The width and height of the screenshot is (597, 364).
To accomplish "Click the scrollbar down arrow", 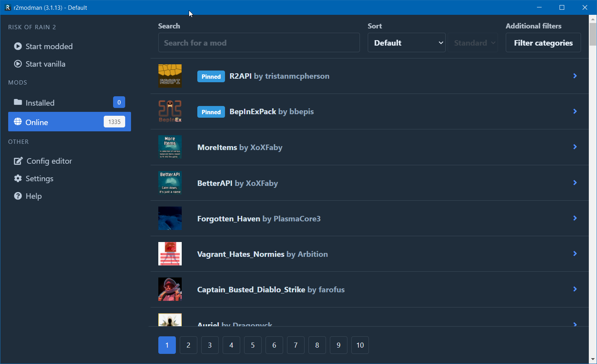I will point(593,359).
